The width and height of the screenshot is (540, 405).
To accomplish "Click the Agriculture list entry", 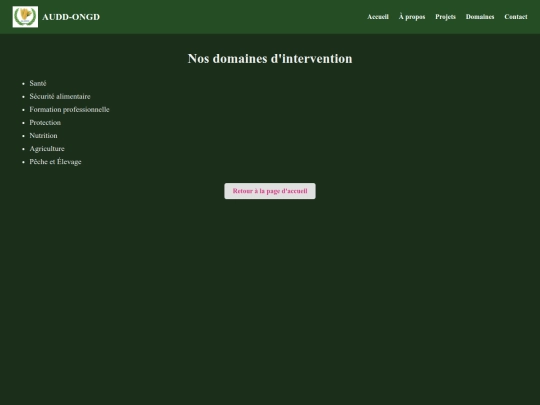I will [47, 149].
